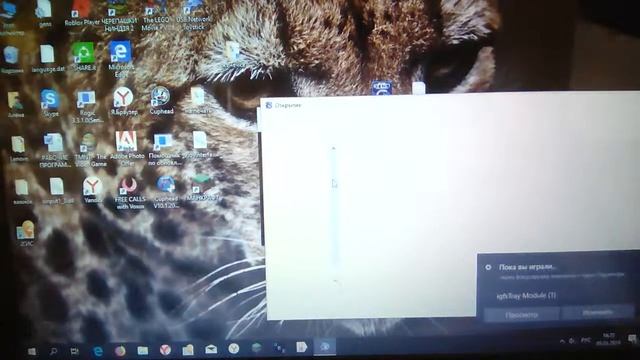The height and width of the screenshot is (360, 640).
Task: Open the Mail app on taskbar
Action: [x=211, y=349]
